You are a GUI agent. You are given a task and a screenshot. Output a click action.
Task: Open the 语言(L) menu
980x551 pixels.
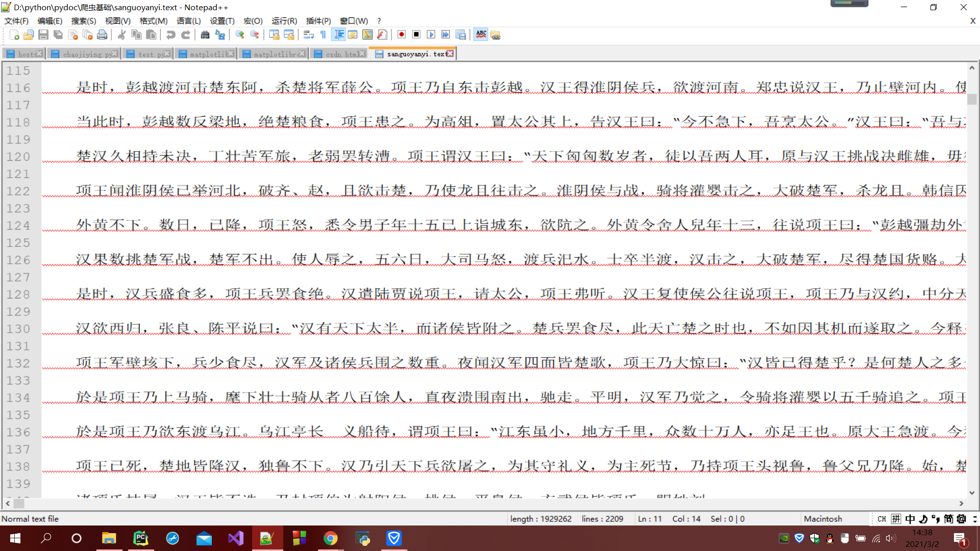[x=188, y=21]
